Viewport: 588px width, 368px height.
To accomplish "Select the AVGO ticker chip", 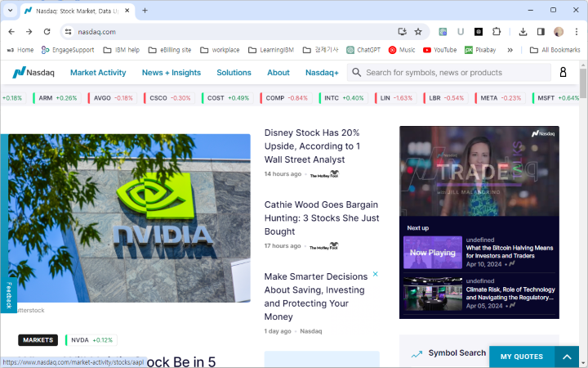I will 112,98.
